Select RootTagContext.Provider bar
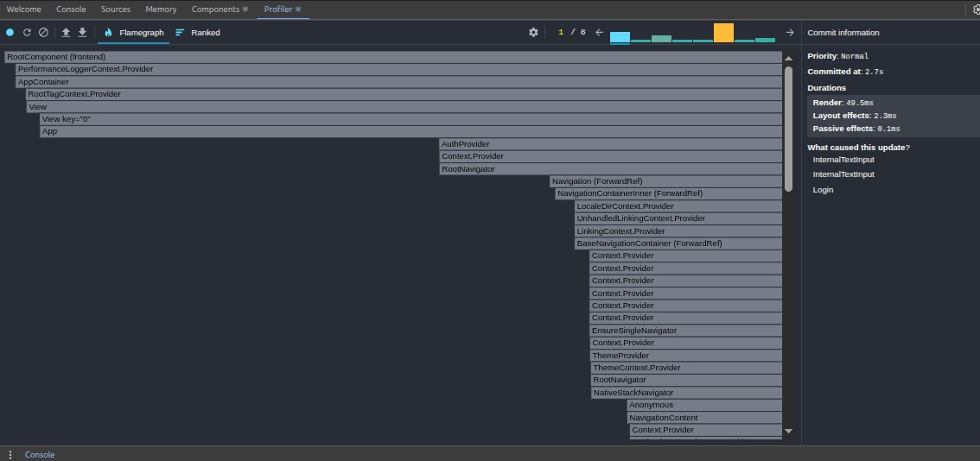The height and width of the screenshot is (461, 980). pos(404,94)
